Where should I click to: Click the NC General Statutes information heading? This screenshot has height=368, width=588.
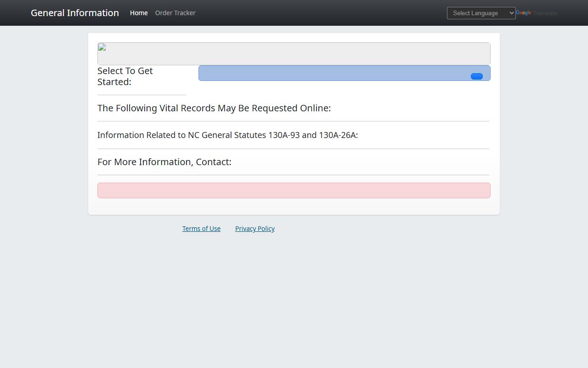(227, 135)
